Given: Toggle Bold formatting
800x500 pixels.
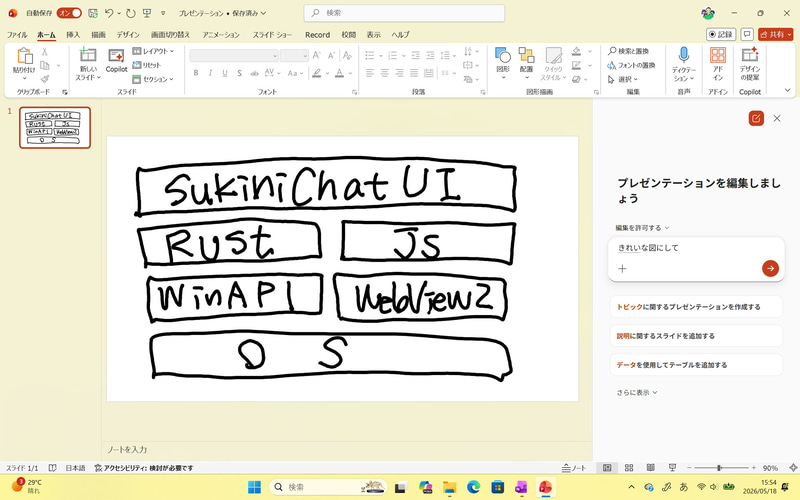Looking at the screenshot, I should tap(196, 73).
